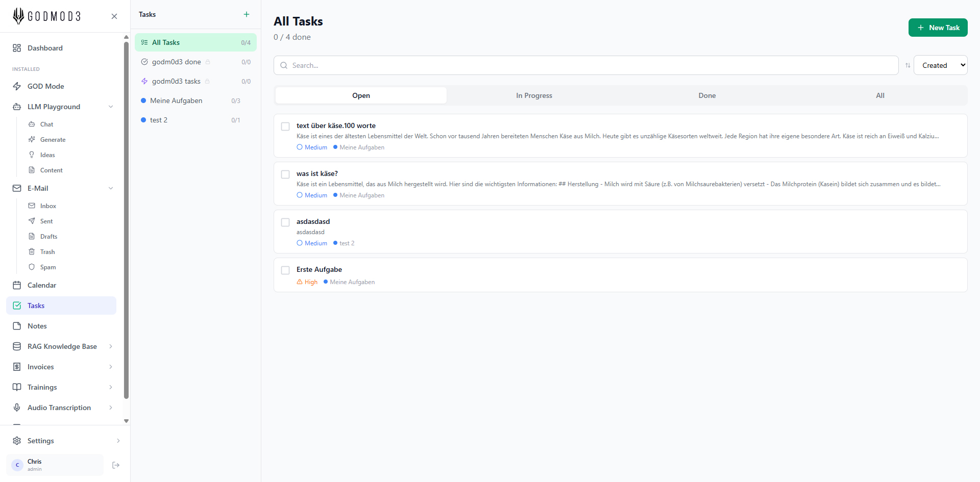Open the Created sort dropdown
This screenshot has width=980, height=482.
pyautogui.click(x=940, y=65)
